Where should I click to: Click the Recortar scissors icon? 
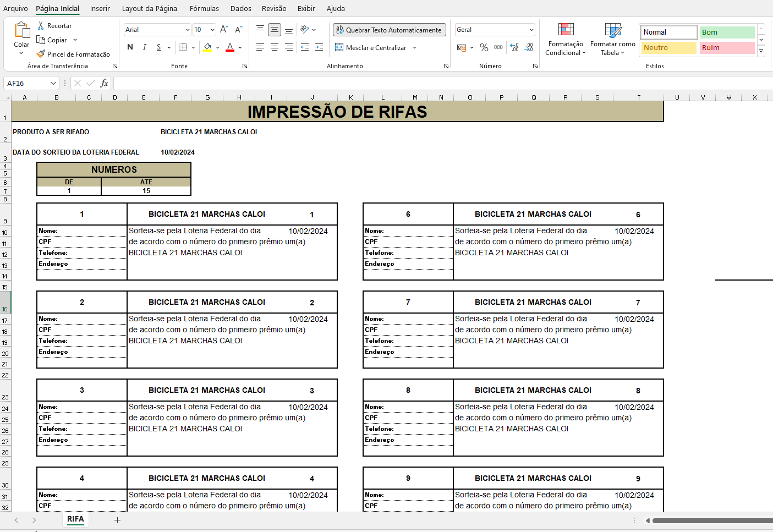(41, 26)
